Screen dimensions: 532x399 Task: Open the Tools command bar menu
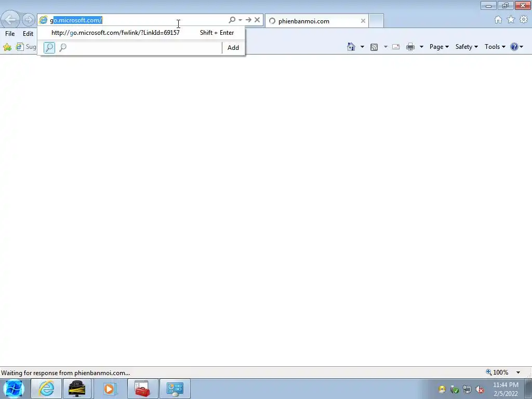495,47
